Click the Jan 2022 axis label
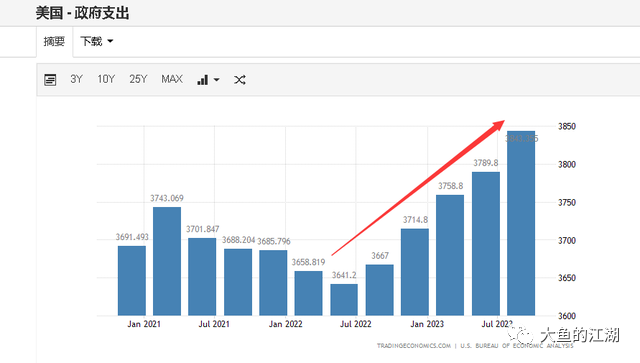This screenshot has width=640, height=363. tap(286, 324)
